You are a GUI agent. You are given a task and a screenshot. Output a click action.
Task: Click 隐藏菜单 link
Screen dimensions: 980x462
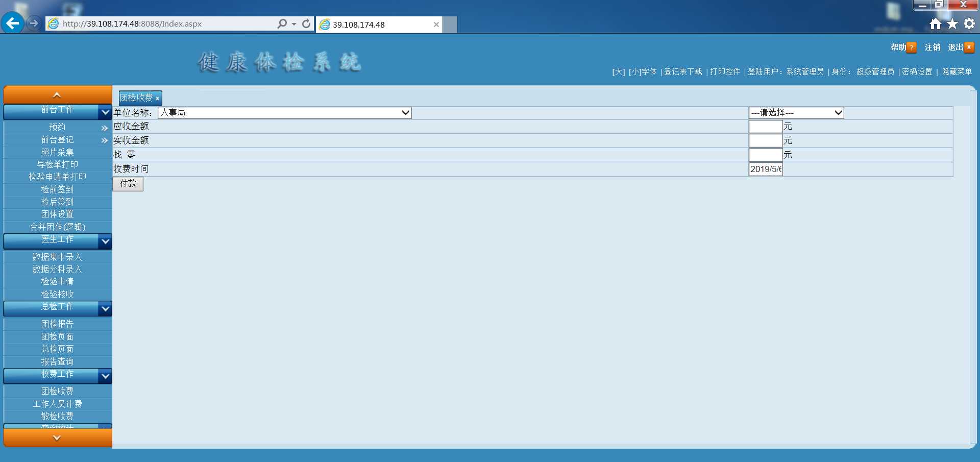[x=957, y=72]
